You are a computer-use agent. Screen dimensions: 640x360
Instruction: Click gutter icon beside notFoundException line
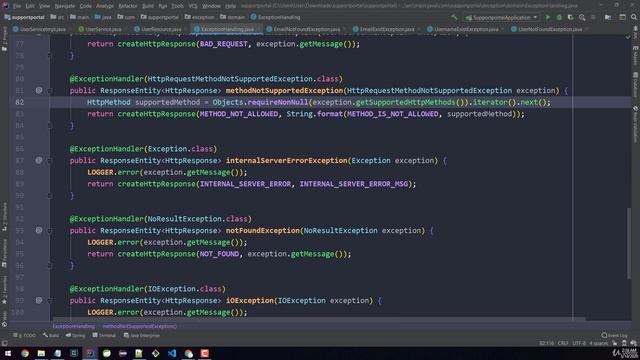pos(39,230)
